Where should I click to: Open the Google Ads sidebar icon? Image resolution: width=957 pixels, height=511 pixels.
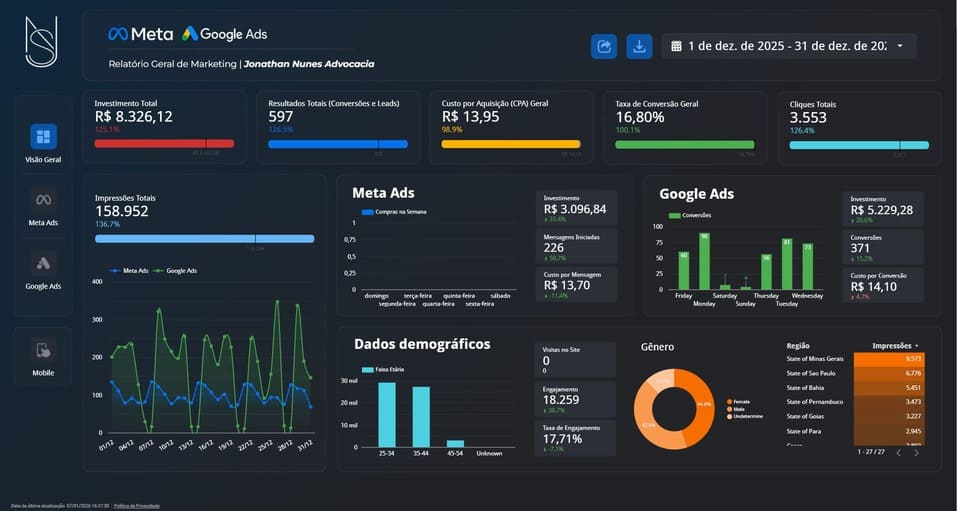[x=43, y=263]
